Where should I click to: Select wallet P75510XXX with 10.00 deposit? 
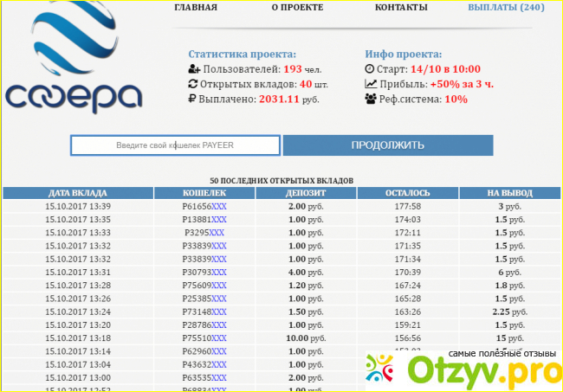point(204,338)
